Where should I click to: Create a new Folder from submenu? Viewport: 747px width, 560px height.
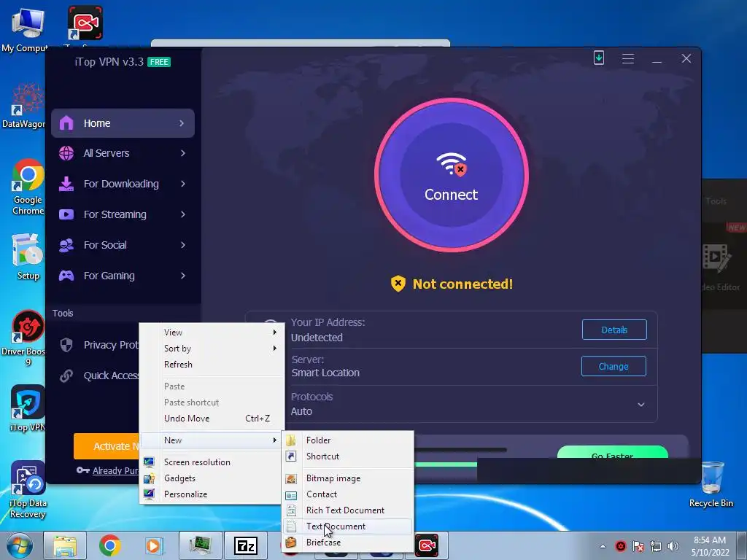pos(348,440)
